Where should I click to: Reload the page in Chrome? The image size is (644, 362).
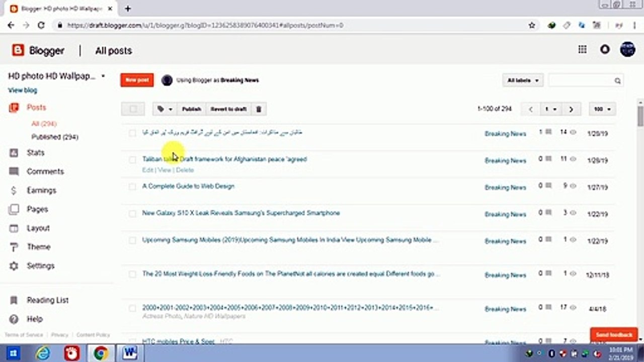[41, 25]
